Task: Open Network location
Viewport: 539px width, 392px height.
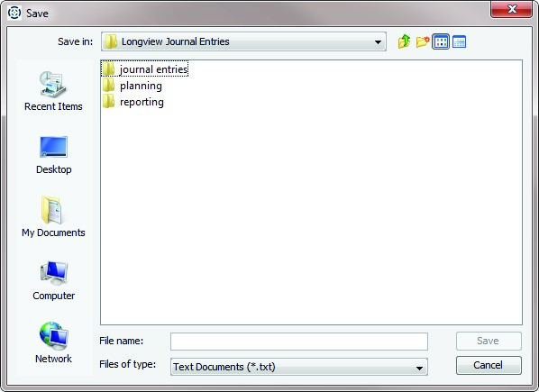Action: tap(53, 342)
